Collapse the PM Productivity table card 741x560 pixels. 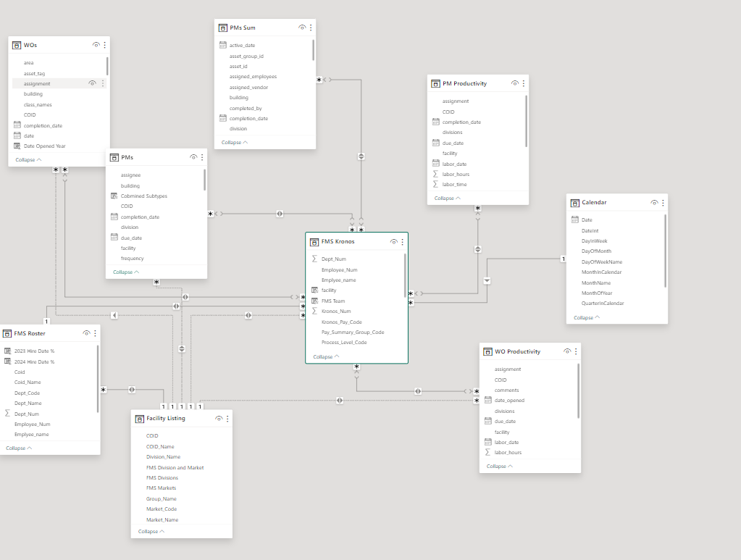click(448, 198)
